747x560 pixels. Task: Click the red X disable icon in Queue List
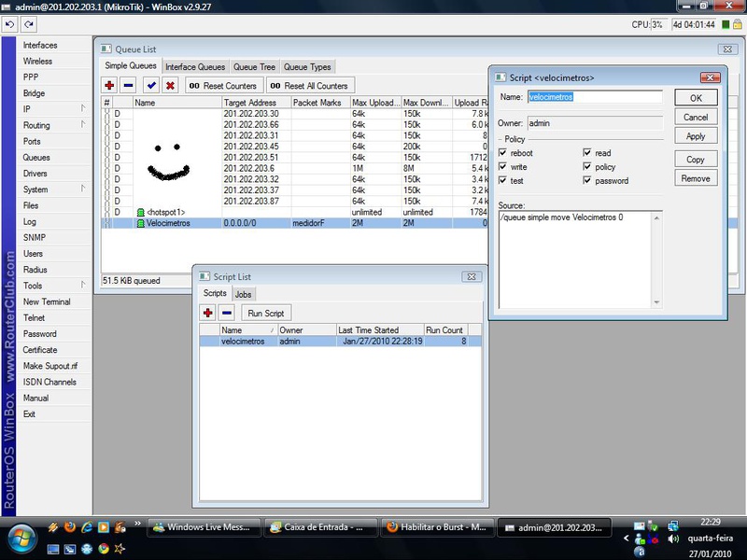(170, 86)
